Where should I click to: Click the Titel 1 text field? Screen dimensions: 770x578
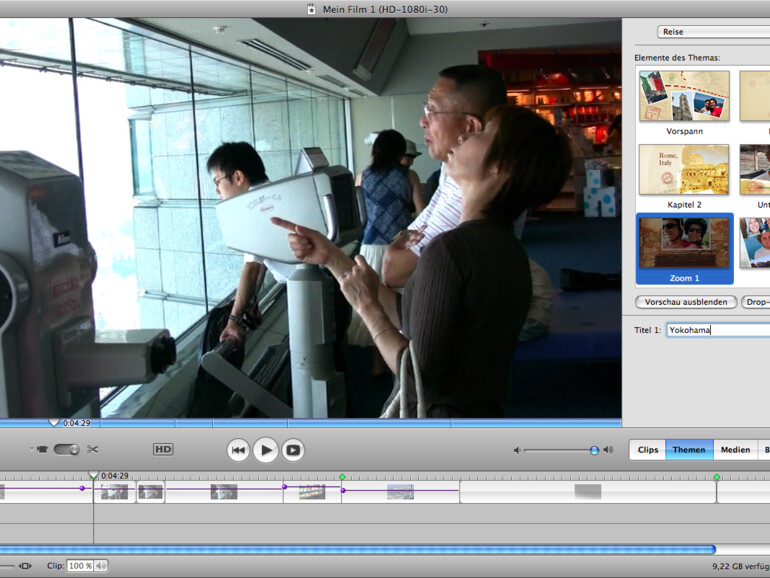[x=718, y=329]
